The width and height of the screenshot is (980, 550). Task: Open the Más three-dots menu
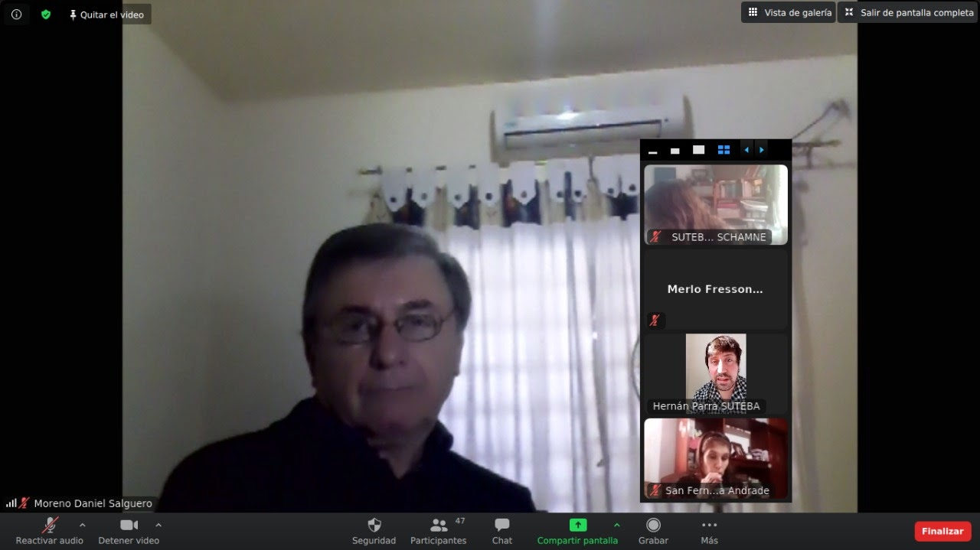(709, 526)
